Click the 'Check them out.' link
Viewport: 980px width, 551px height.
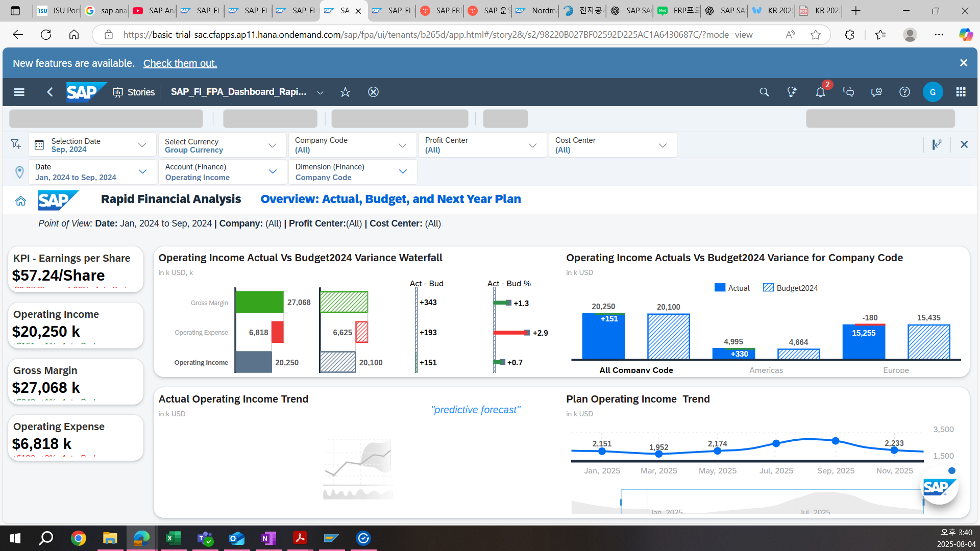pyautogui.click(x=180, y=63)
